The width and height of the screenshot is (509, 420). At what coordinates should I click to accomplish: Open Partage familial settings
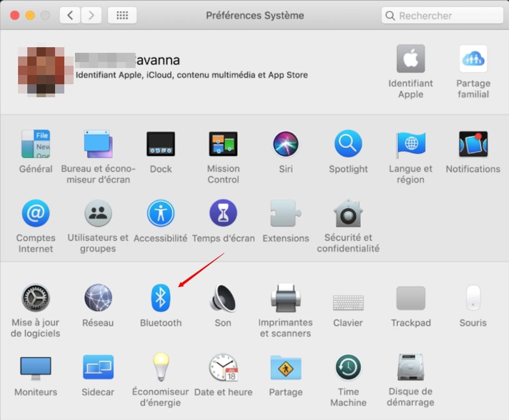(x=473, y=59)
